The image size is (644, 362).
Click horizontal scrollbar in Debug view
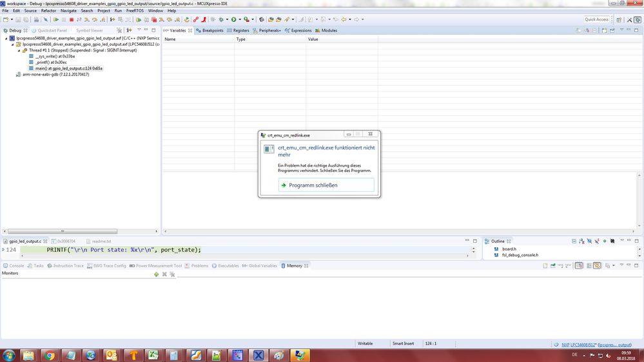[63, 231]
